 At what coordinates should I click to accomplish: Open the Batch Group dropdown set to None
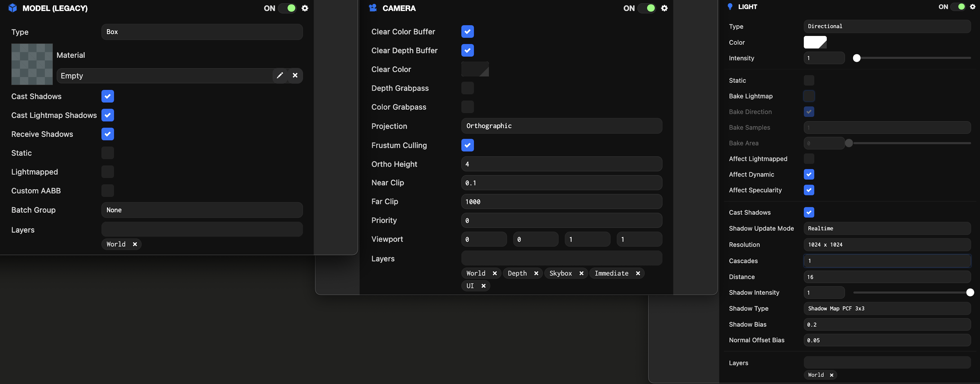tap(202, 210)
